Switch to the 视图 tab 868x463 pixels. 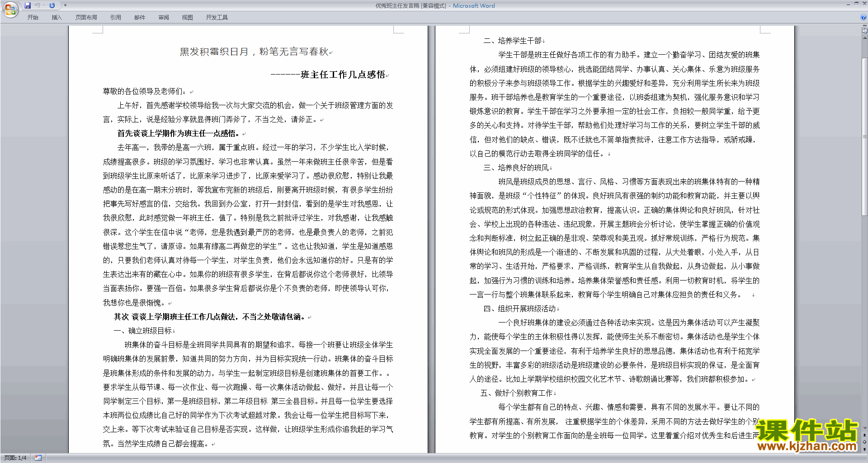tap(188, 18)
